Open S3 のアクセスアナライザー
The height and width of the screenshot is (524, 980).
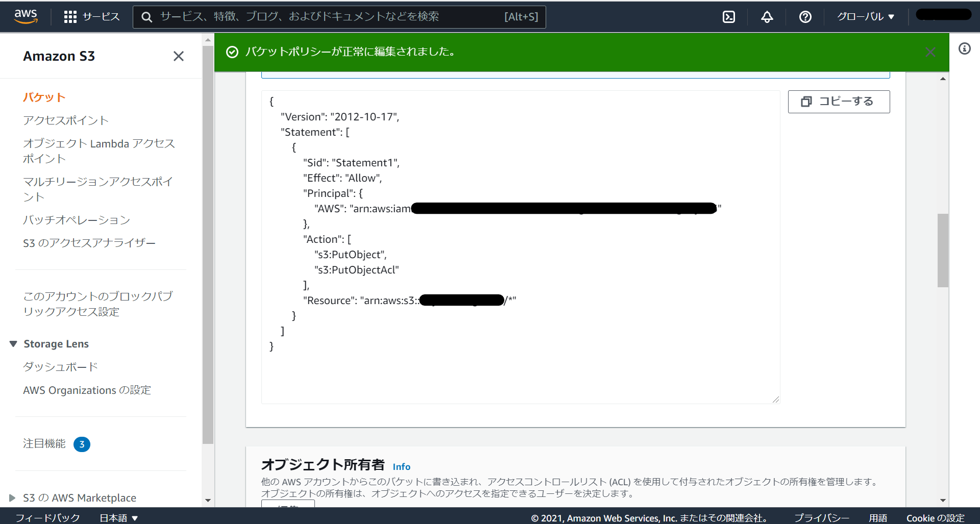[x=89, y=243]
